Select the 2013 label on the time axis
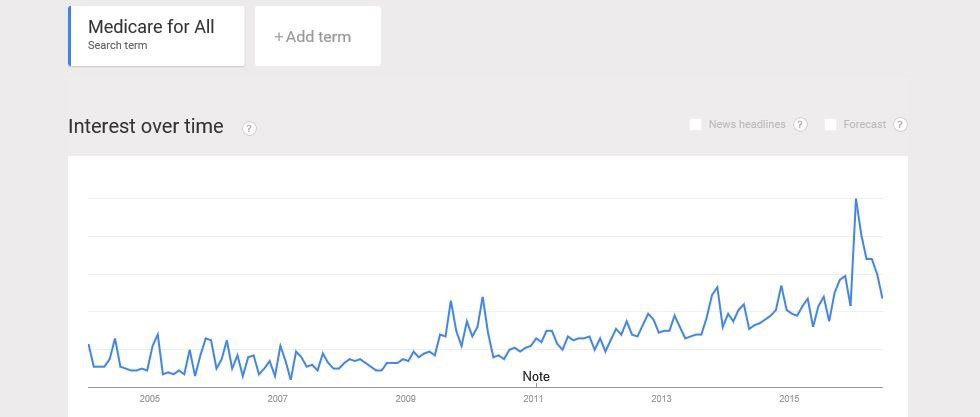Image resolution: width=980 pixels, height=417 pixels. pos(661,399)
